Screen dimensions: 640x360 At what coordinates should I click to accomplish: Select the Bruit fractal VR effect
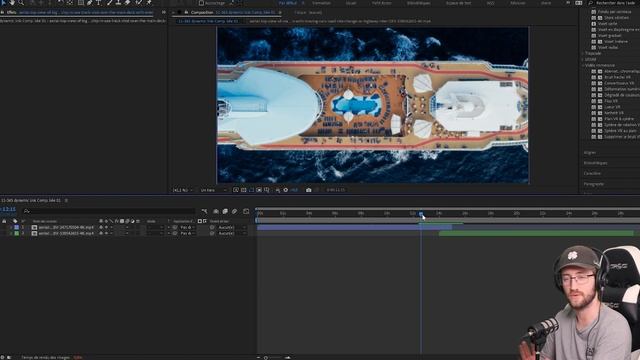[617, 77]
